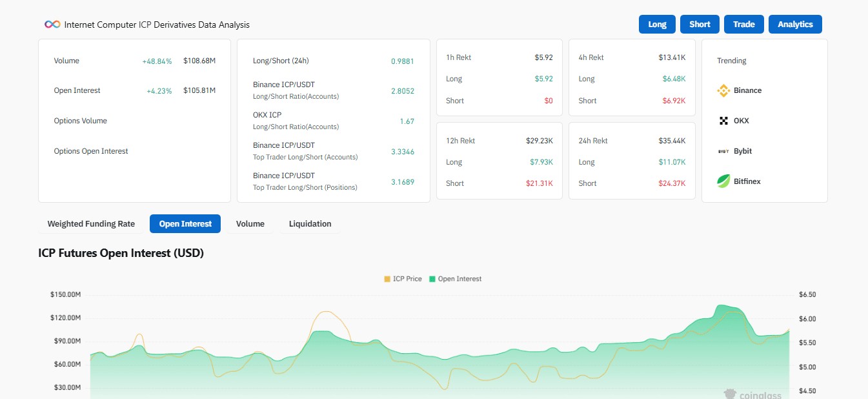868x399 pixels.
Task: Click the coinglass watermark logo on chart
Action: 752,394
